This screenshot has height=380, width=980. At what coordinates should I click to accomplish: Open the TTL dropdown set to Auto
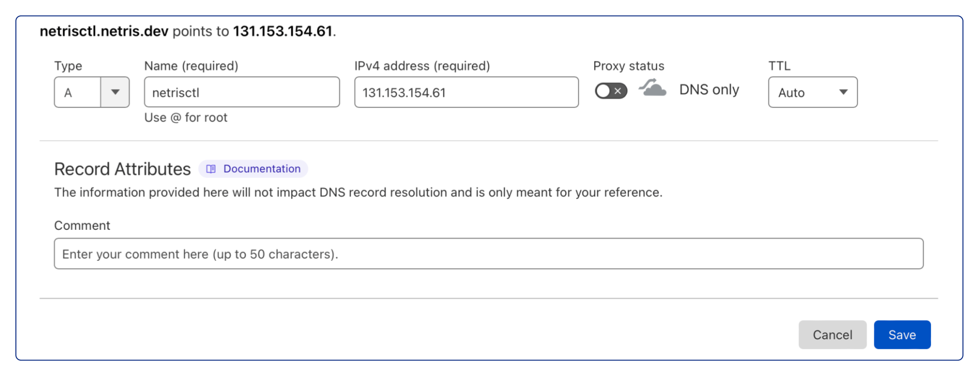coord(812,92)
